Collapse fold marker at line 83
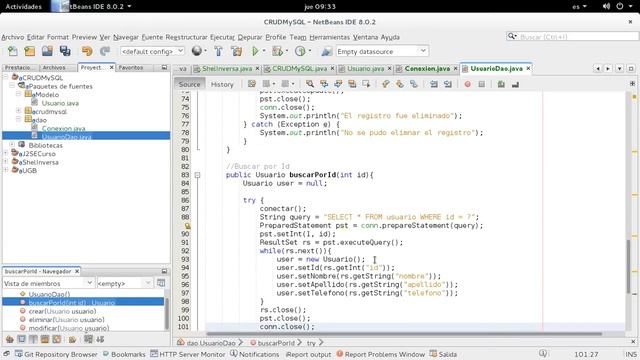Screen dimensions: 640x360 (198, 175)
